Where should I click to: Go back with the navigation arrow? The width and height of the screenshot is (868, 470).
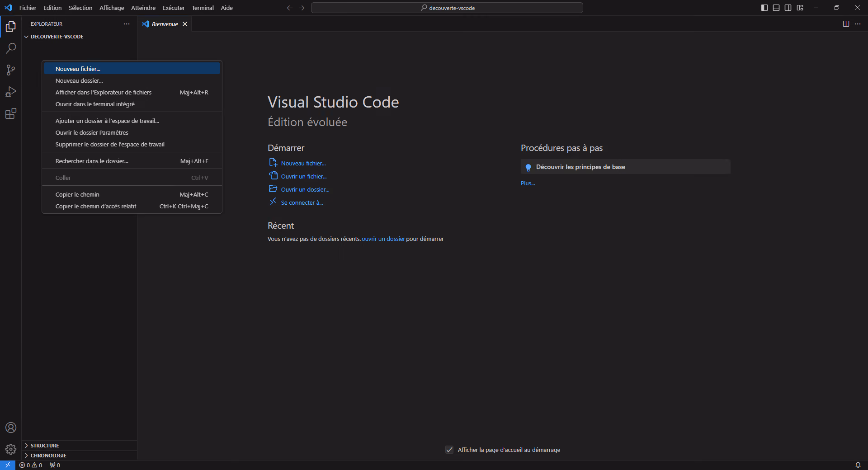290,8
